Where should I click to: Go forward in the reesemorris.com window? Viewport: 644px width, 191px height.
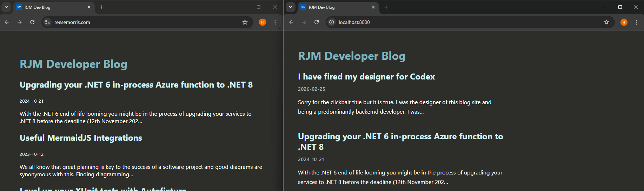coord(20,22)
